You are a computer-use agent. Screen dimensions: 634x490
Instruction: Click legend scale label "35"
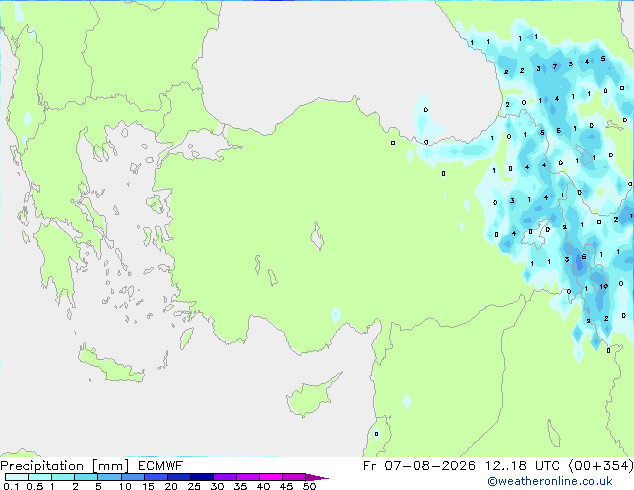(240, 486)
